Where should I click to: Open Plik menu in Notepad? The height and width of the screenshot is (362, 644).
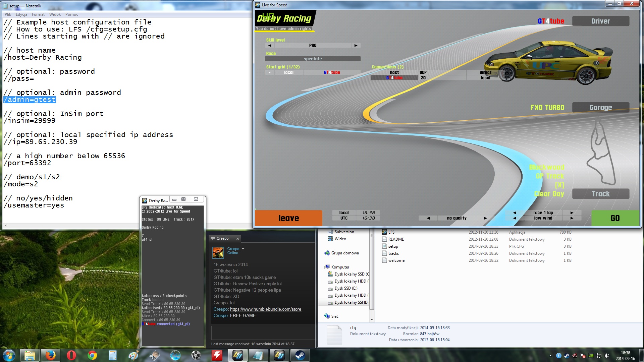[x=8, y=14]
